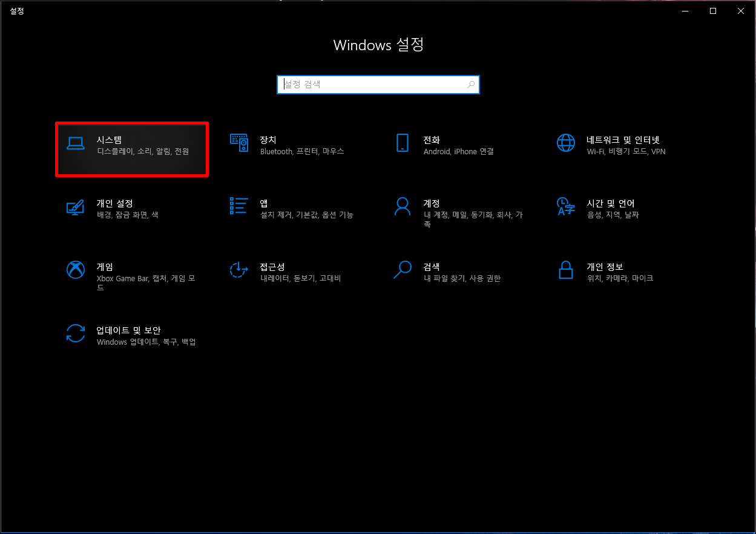
Task: Select the 계정 category title
Action: [432, 203]
